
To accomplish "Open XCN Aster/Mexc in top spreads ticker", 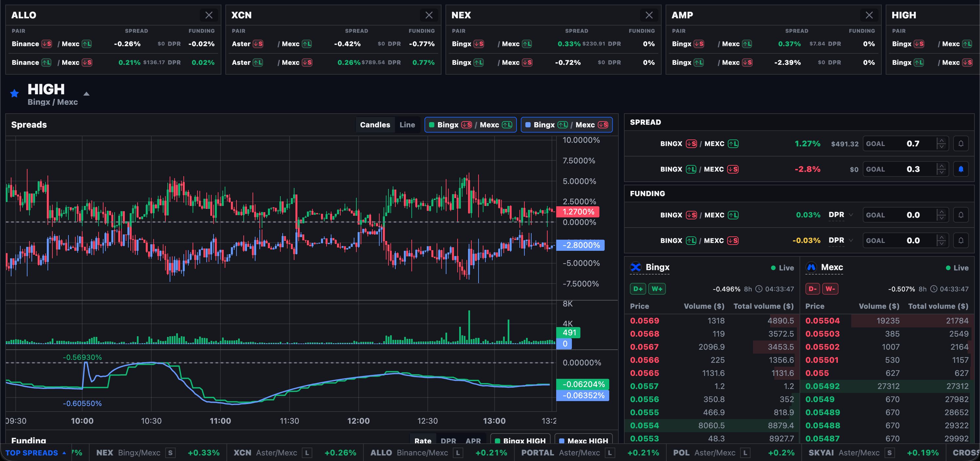I will click(295, 452).
